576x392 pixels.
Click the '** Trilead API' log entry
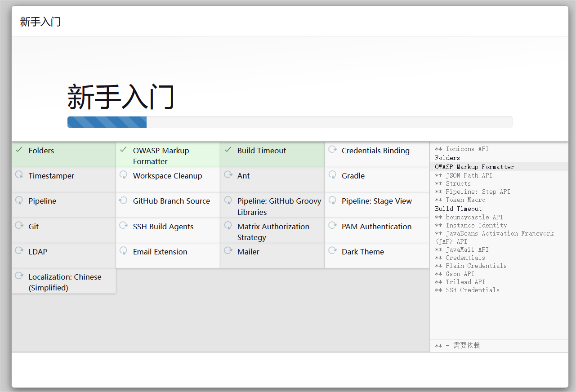click(x=460, y=282)
